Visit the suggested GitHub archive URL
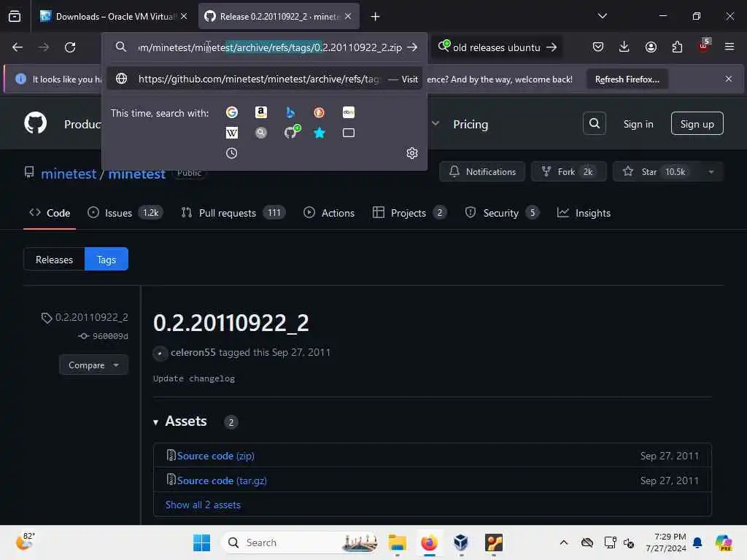 (x=264, y=79)
